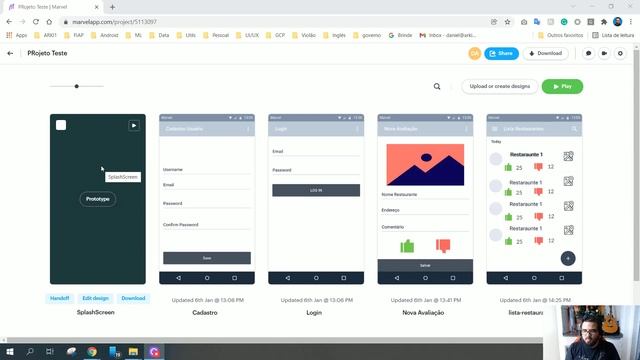Play the SplashScreen from its thumbnail
This screenshot has height=360, width=640.
pyautogui.click(x=134, y=125)
